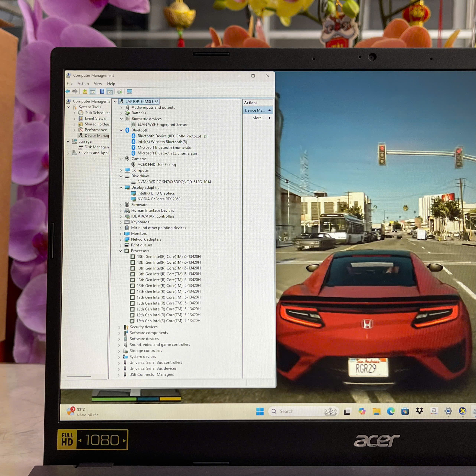This screenshot has height=476, width=476.
Task: Click the System devices icon
Action: pyautogui.click(x=125, y=357)
